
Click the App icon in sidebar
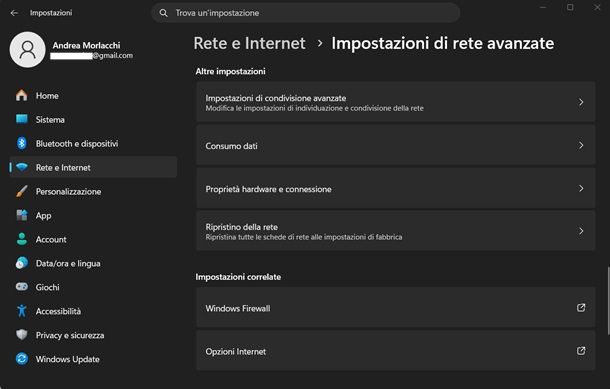pyautogui.click(x=22, y=215)
